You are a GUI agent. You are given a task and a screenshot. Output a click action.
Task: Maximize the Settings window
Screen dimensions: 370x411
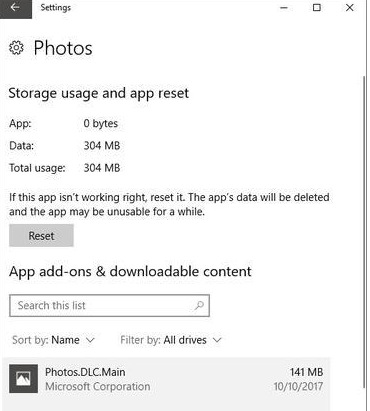coord(317,8)
